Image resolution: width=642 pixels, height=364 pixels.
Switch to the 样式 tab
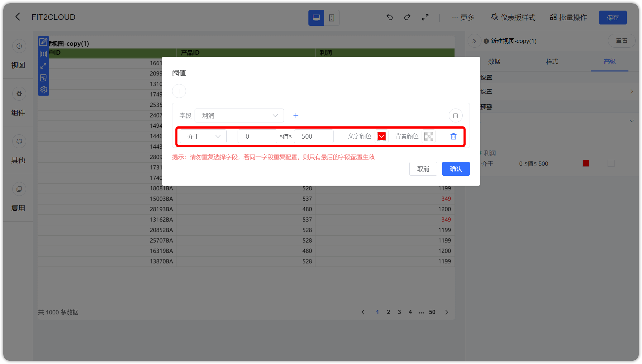click(552, 62)
